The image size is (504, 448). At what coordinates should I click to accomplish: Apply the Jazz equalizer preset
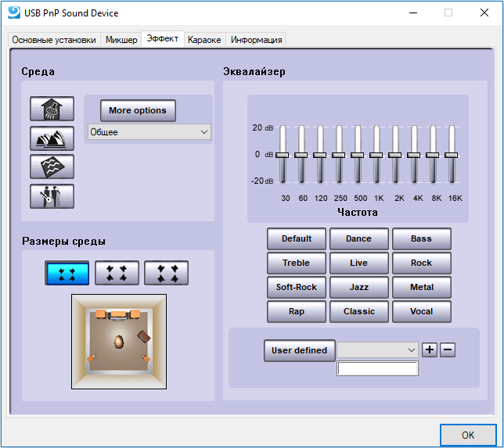pyautogui.click(x=358, y=287)
